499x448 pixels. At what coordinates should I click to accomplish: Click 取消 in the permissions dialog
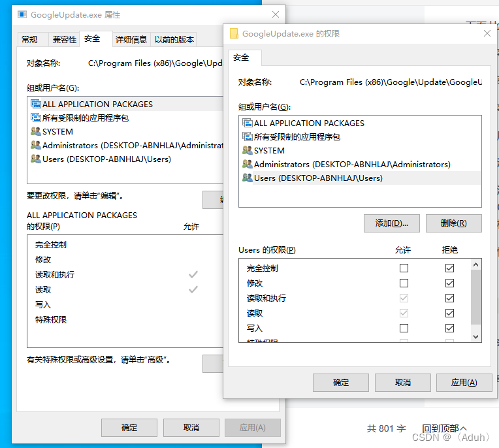(x=402, y=383)
